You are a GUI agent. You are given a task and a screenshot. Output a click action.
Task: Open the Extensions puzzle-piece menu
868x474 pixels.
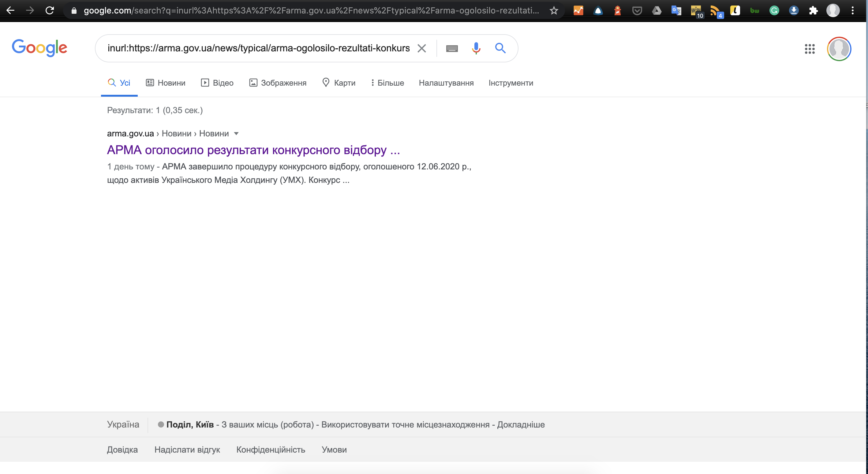pyautogui.click(x=813, y=11)
